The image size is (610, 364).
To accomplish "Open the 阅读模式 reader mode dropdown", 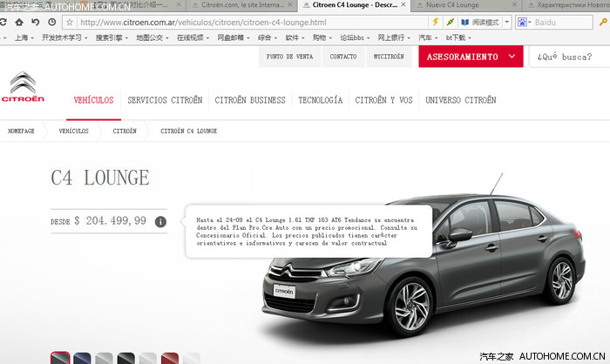I will [506, 21].
